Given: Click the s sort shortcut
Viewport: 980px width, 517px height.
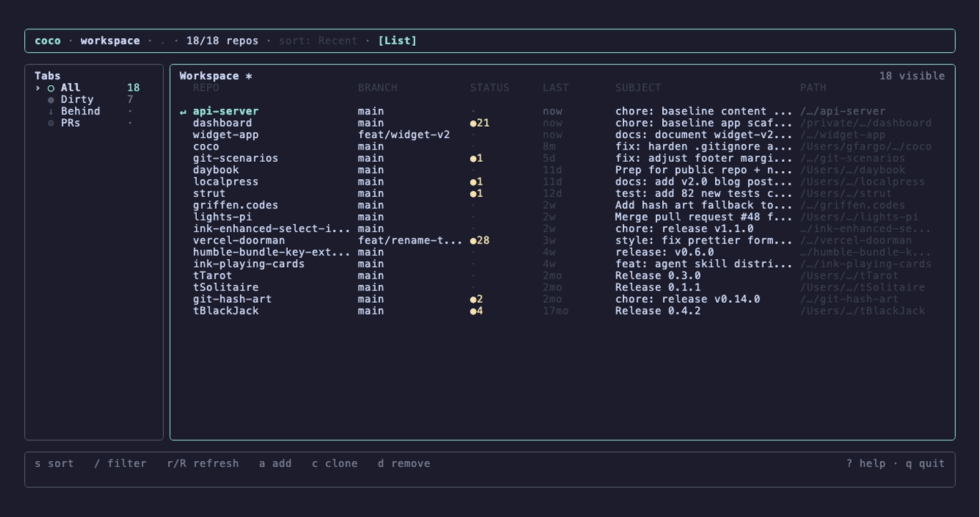Looking at the screenshot, I should [x=54, y=463].
